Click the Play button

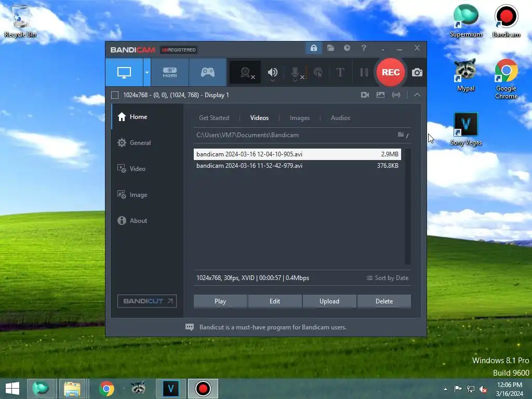[x=220, y=301]
